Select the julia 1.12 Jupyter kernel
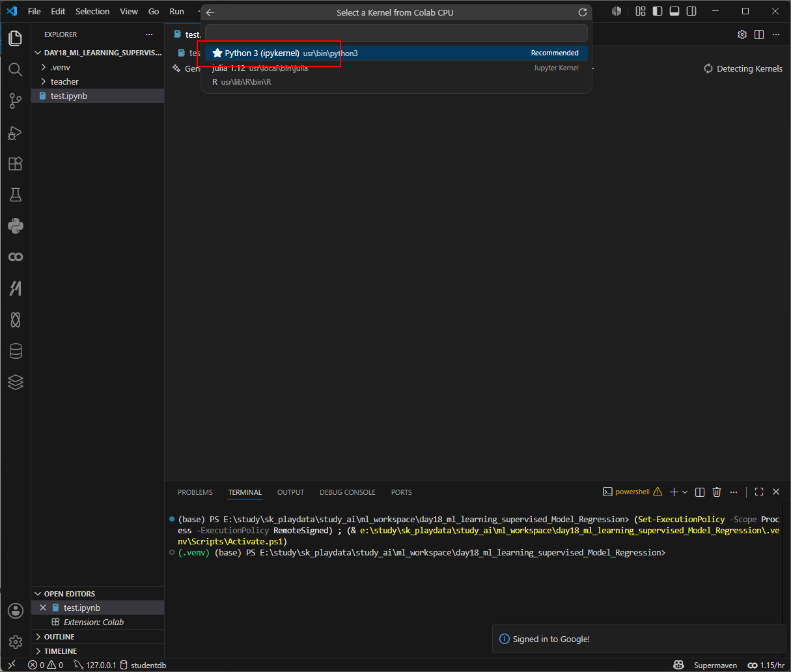791x672 pixels. [x=396, y=68]
